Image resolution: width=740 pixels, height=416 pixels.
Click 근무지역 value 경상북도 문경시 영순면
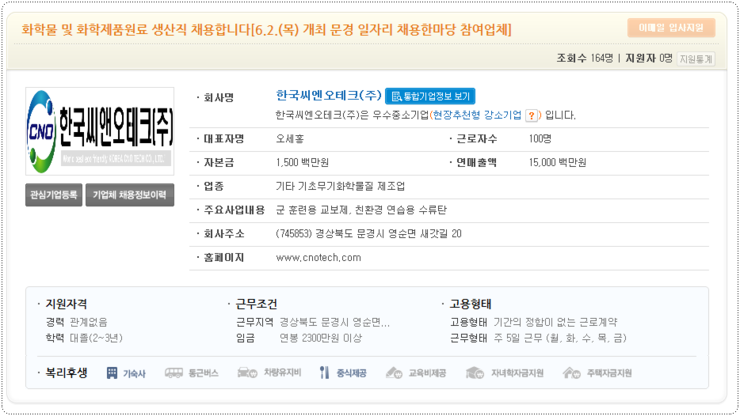(335, 322)
